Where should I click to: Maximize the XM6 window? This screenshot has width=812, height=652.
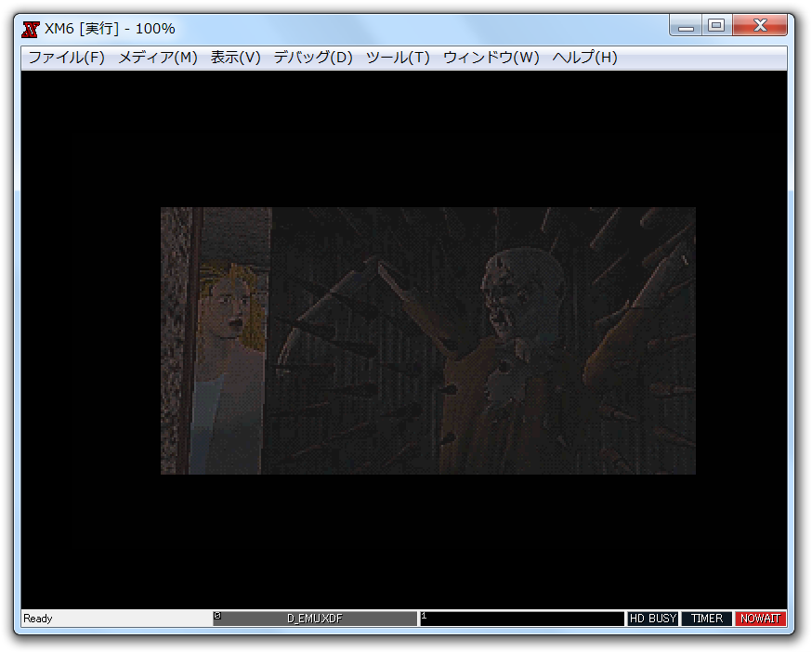[x=716, y=25]
